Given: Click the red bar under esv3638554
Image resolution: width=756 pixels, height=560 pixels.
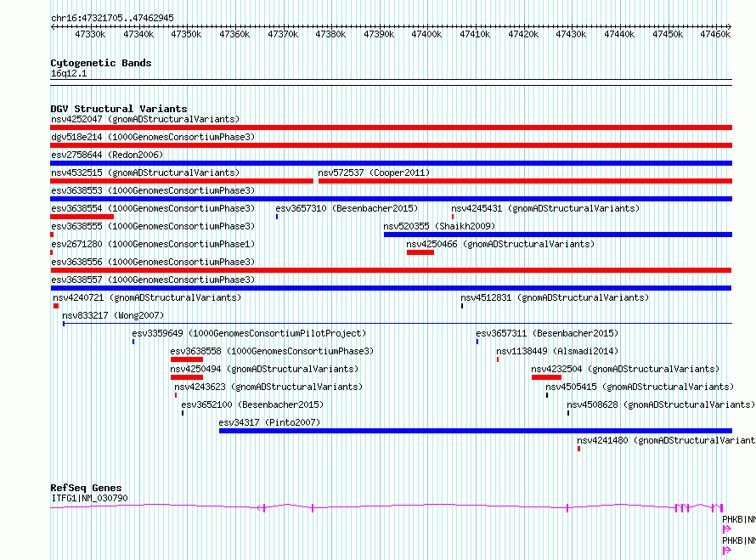Looking at the screenshot, I should pos(82,217).
